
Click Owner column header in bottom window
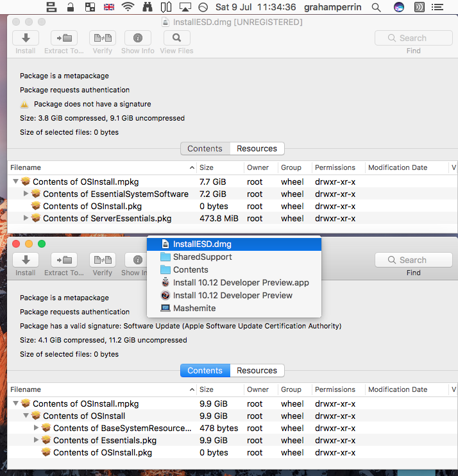260,389
